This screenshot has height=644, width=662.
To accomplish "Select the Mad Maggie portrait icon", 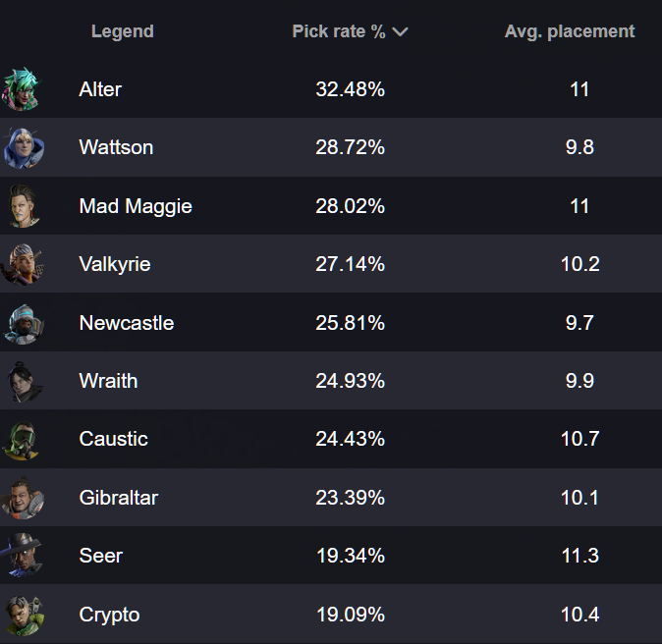I will point(21,206).
